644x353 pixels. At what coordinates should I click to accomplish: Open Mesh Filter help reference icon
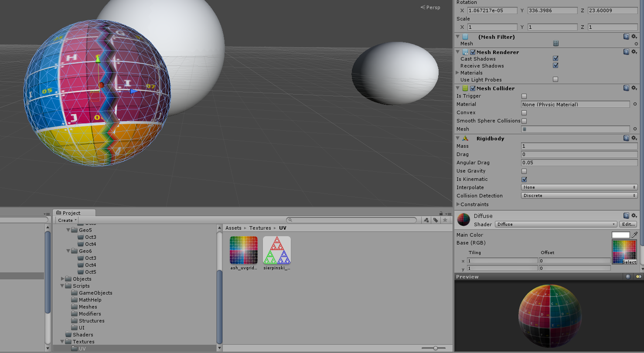(626, 37)
